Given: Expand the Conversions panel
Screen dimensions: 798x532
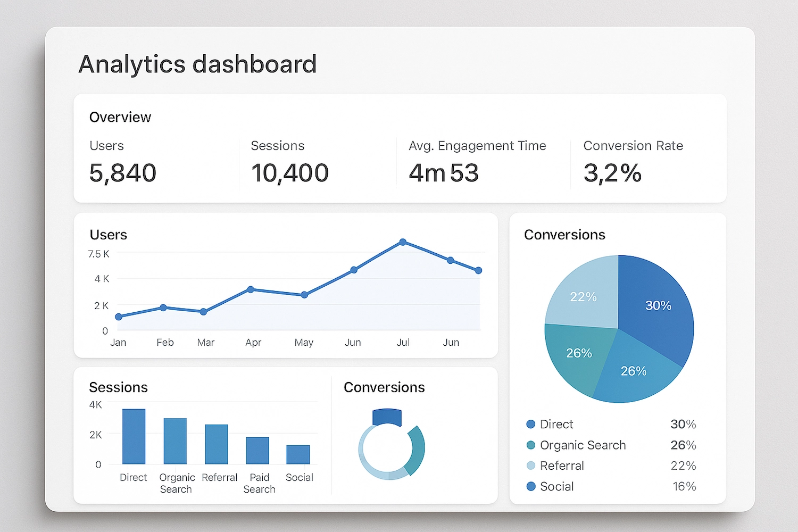Looking at the screenshot, I should point(564,235).
